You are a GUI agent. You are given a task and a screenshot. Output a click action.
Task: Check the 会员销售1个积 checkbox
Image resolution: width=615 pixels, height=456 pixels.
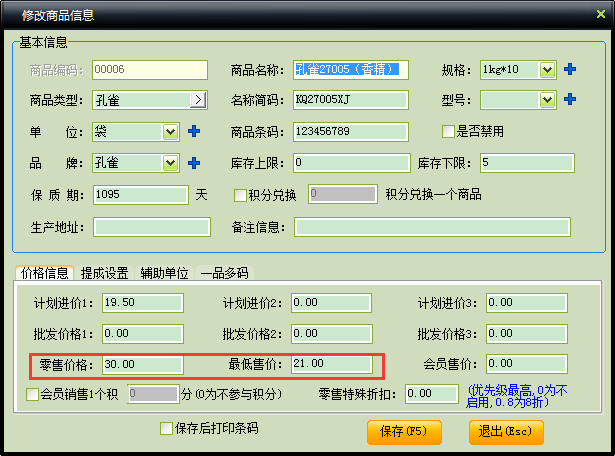32,394
